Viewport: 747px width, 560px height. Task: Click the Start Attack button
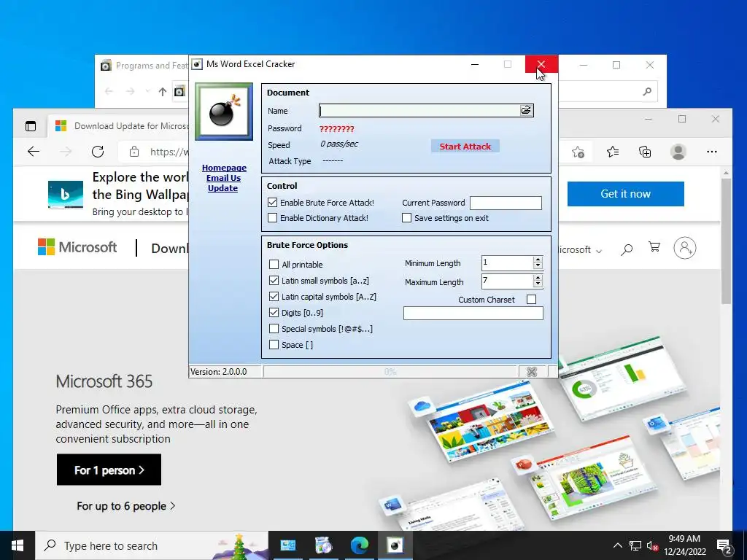coord(465,146)
